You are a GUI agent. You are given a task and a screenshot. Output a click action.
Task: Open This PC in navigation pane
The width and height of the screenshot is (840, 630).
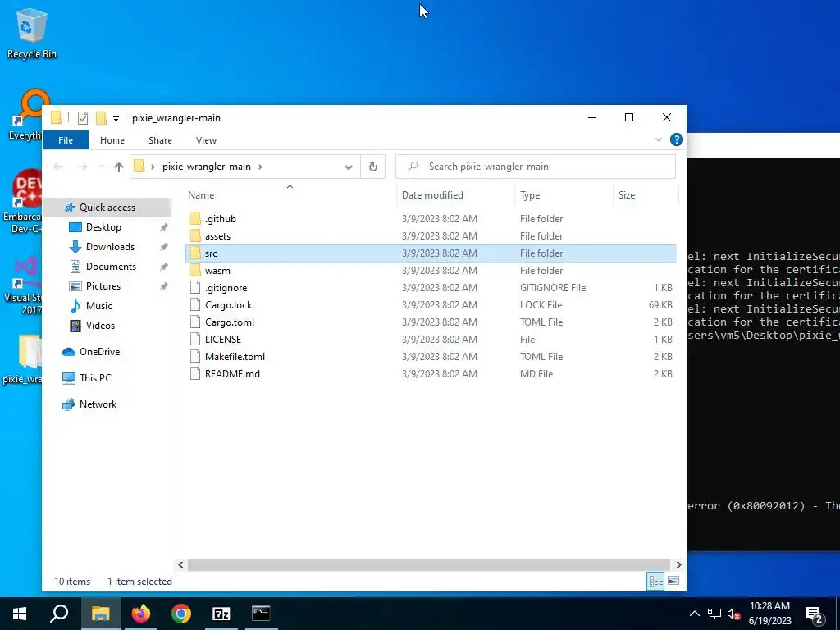pos(95,378)
